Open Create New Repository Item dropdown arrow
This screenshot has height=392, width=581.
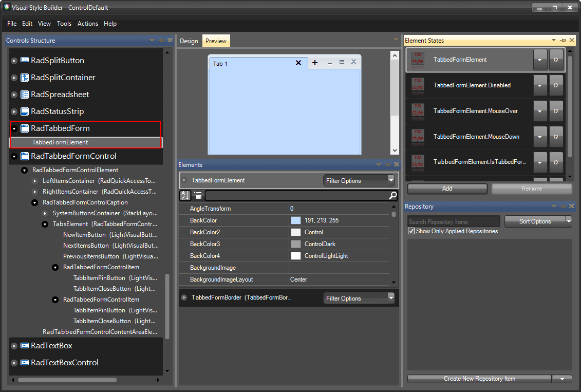pos(562,379)
